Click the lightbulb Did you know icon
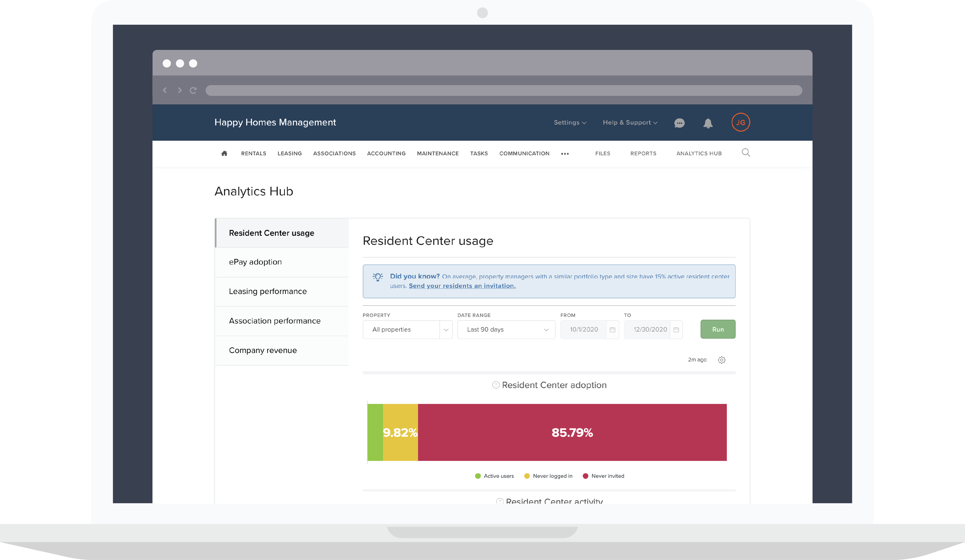The height and width of the screenshot is (560, 965). [x=378, y=277]
